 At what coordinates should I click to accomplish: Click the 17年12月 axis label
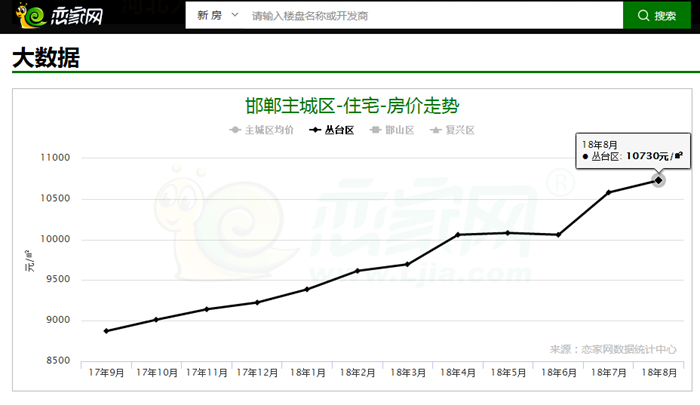(257, 372)
